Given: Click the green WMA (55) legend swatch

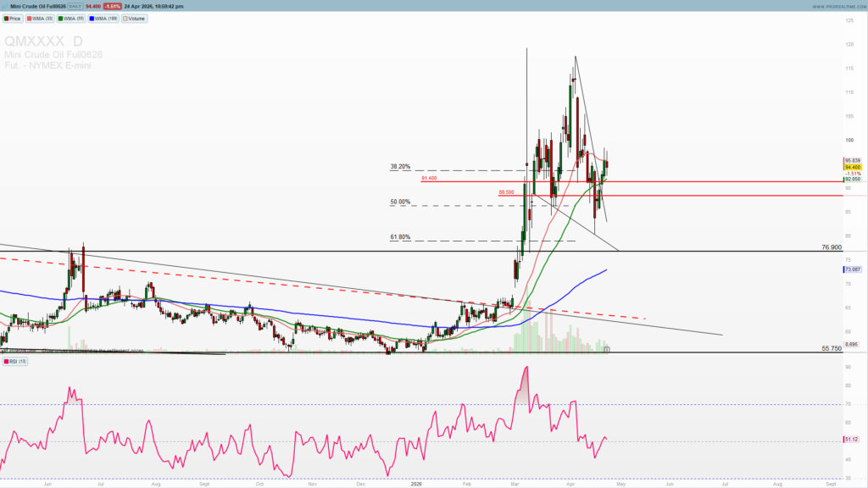Looking at the screenshot, I should 60,18.
